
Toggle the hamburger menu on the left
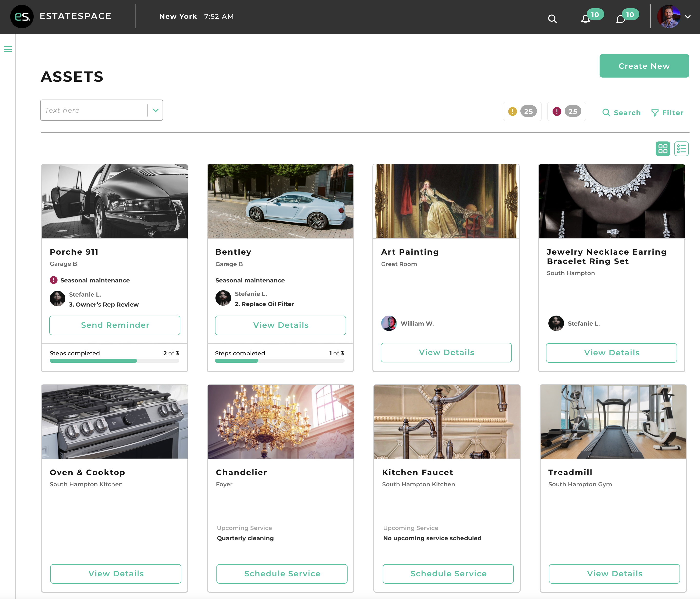8,49
